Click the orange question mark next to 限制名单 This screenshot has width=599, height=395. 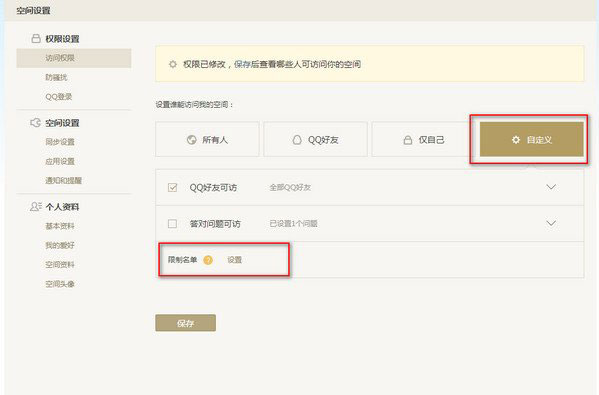[208, 260]
